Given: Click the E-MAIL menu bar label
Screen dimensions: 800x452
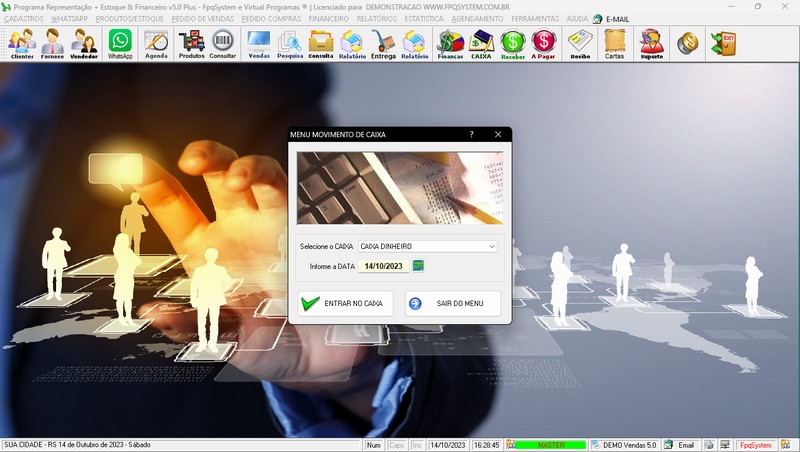Looking at the screenshot, I should point(617,19).
